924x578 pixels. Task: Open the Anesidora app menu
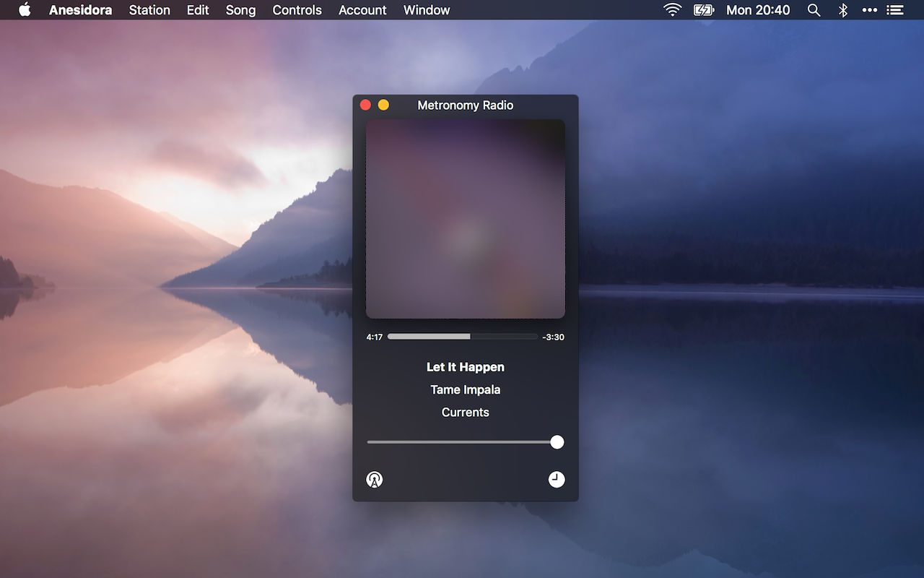coord(80,10)
